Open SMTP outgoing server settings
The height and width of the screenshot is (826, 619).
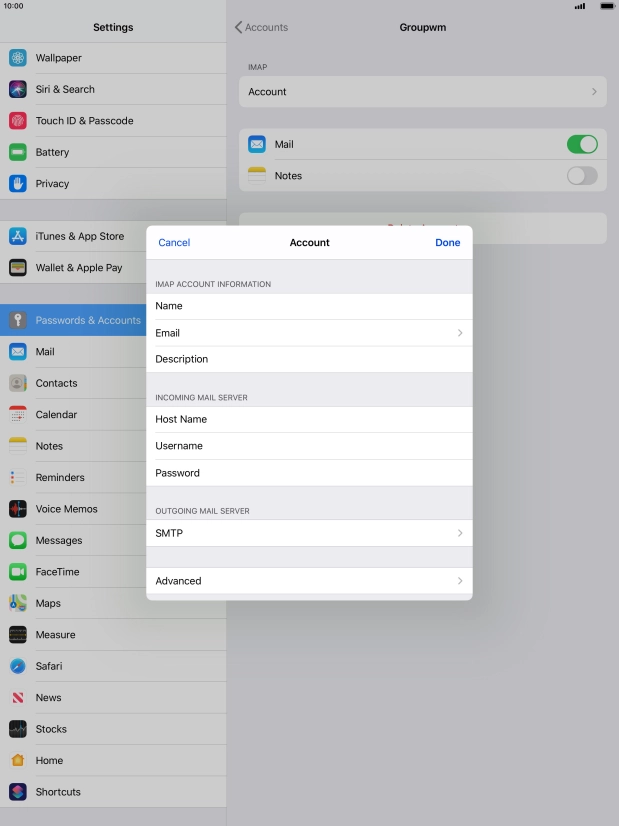(309, 533)
